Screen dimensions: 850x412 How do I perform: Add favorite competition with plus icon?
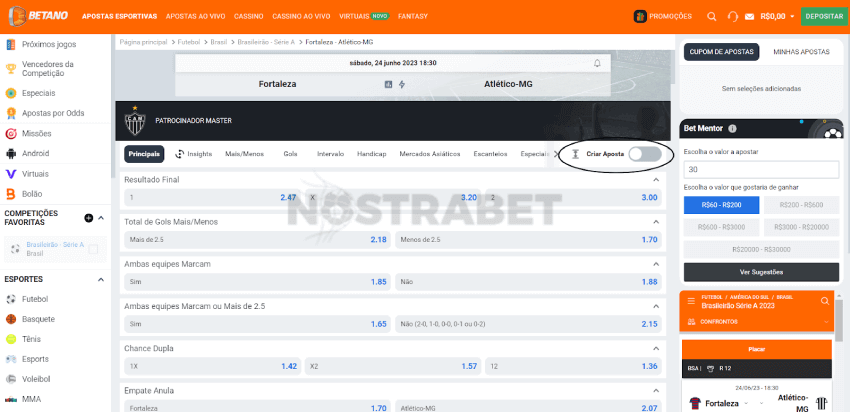(x=89, y=218)
